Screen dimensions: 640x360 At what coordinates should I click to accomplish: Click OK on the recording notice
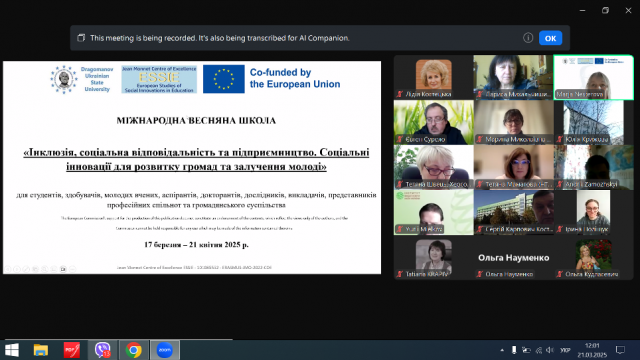[550, 38]
